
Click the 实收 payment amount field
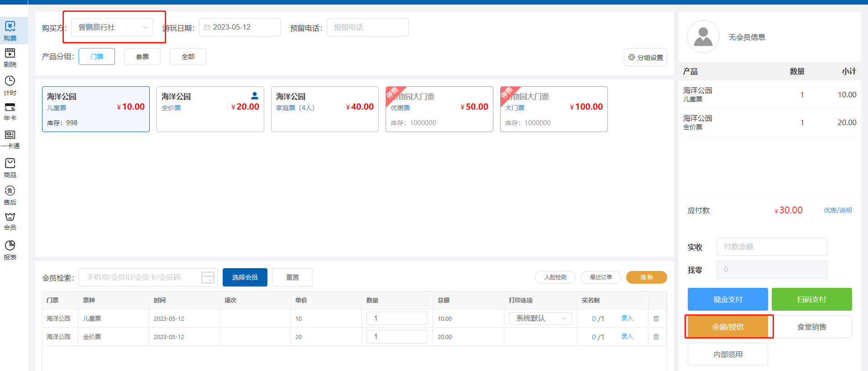772,247
